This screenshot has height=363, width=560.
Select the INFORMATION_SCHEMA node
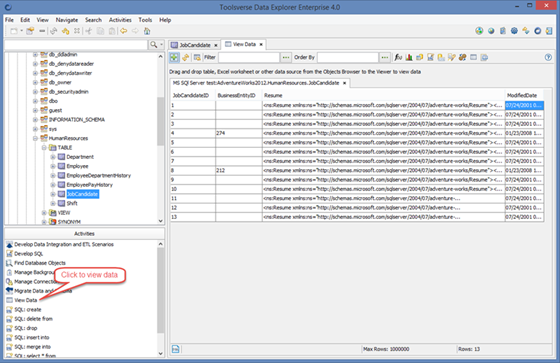coord(77,120)
